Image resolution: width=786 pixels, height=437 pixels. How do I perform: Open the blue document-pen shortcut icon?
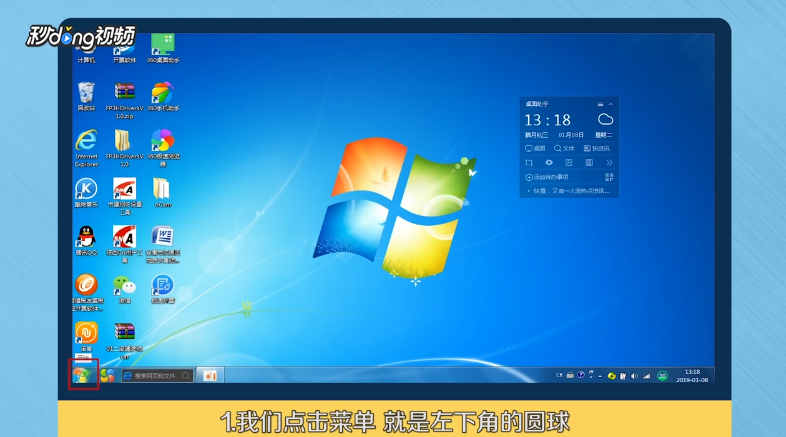(163, 289)
